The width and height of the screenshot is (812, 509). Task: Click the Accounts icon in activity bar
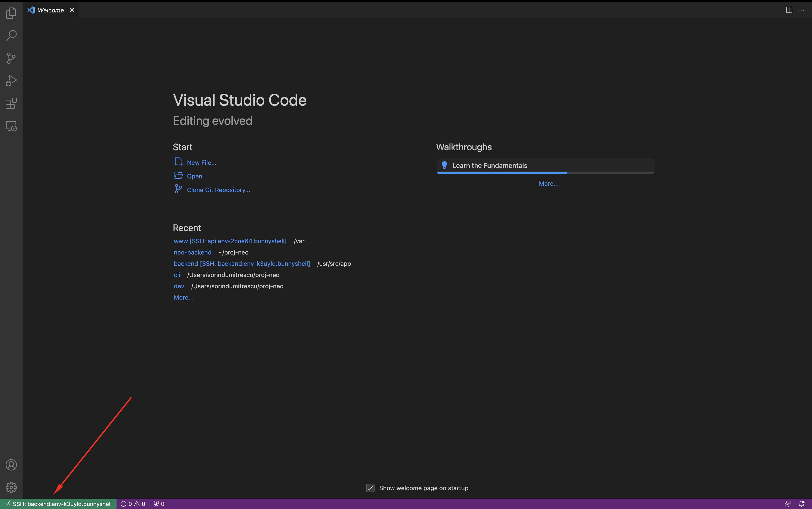[x=11, y=465]
